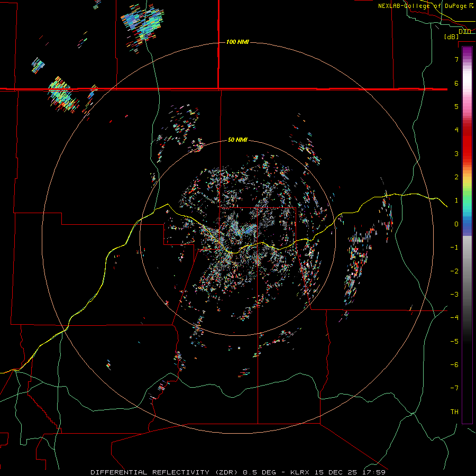Click the "4" value on the color scale
The image size is (476, 476).
tap(456, 130)
